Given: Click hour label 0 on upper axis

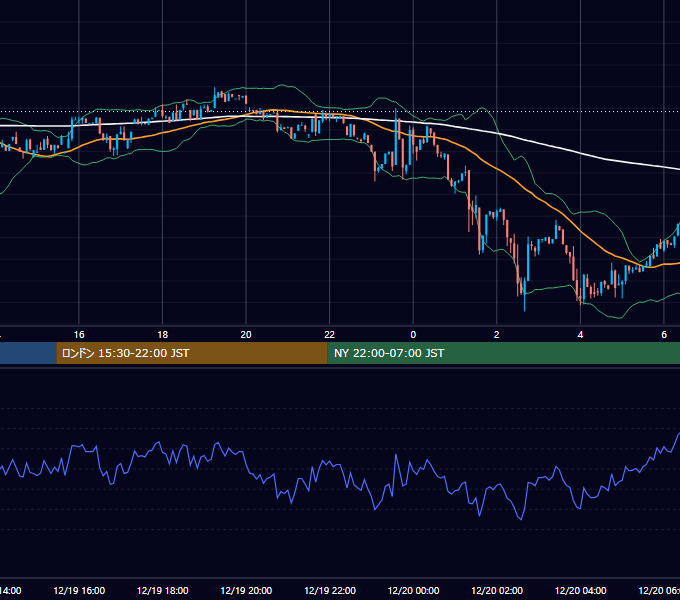Looking at the screenshot, I should pos(413,335).
